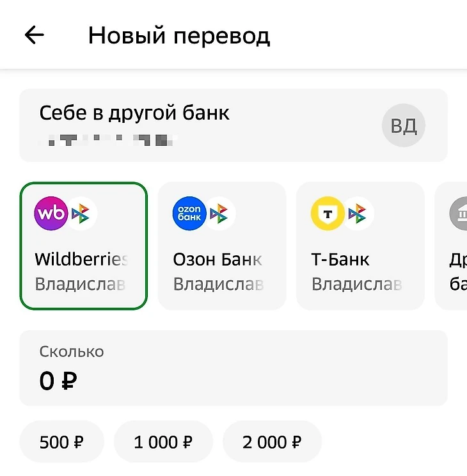
Task: Click the yellow Т-Банк shield logo
Action: tap(328, 214)
